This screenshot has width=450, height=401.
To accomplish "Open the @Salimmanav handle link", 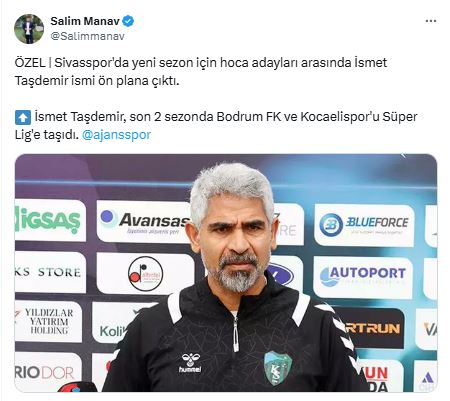I will pyautogui.click(x=87, y=36).
